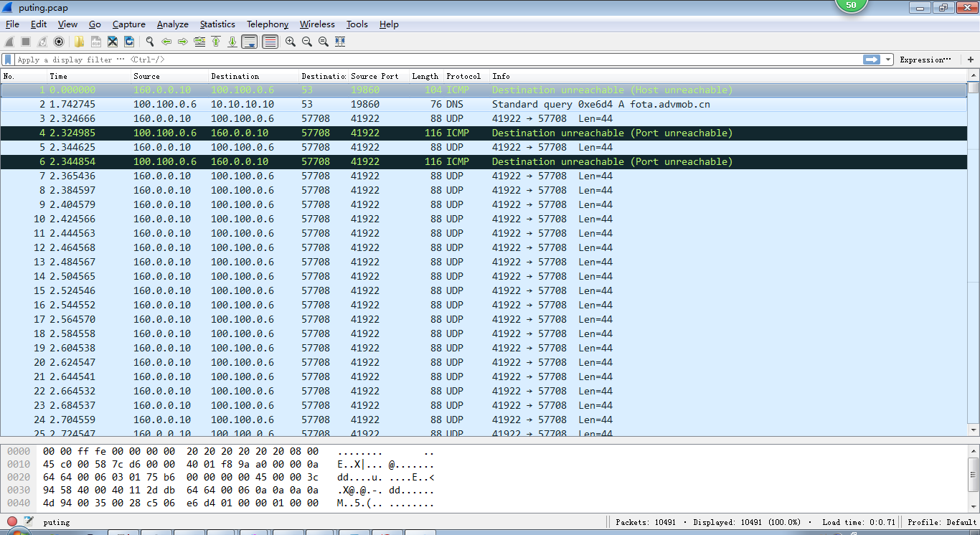Image resolution: width=980 pixels, height=535 pixels.
Task: Click Profile: Default in status bar
Action: (942, 522)
